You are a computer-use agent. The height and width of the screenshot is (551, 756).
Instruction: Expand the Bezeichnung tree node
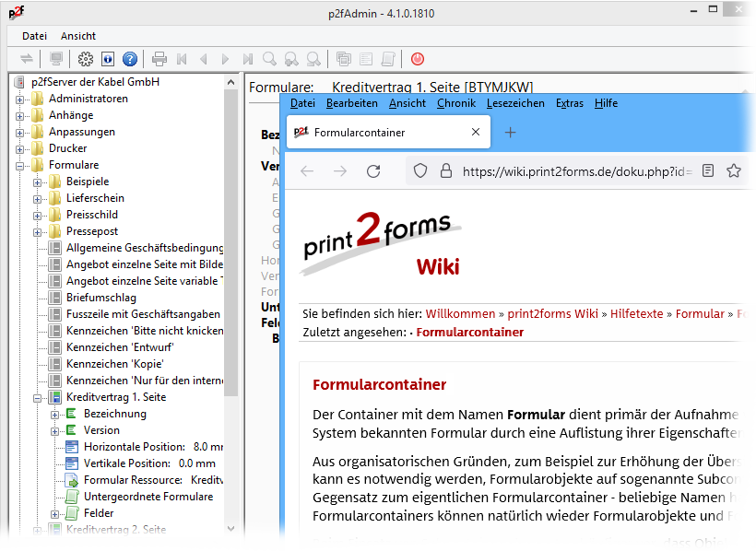coord(55,414)
